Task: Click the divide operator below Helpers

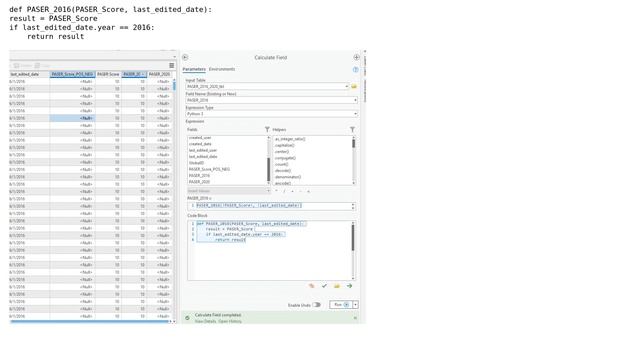Action: (284, 191)
